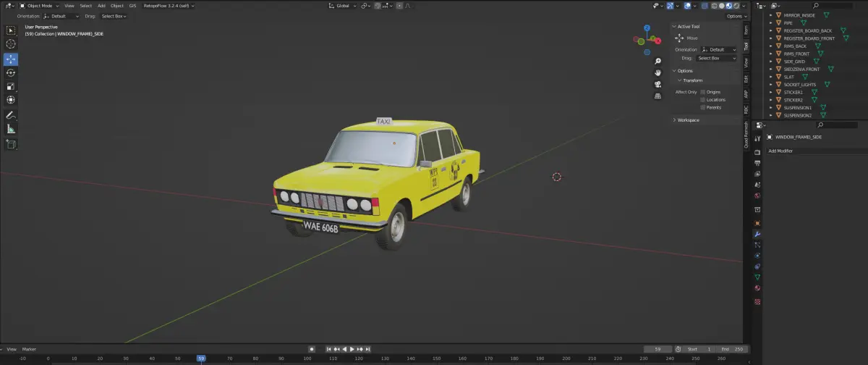This screenshot has width=868, height=365.
Task: Open the GIS menu in viewport header
Action: pos(132,5)
